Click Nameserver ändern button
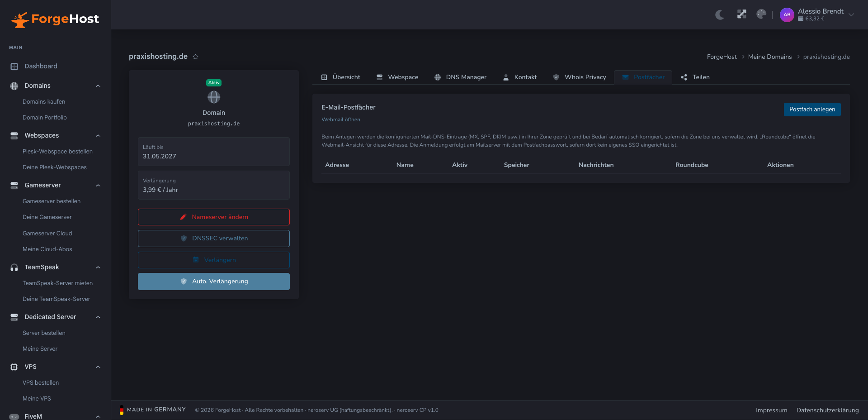868x420 pixels. (214, 217)
